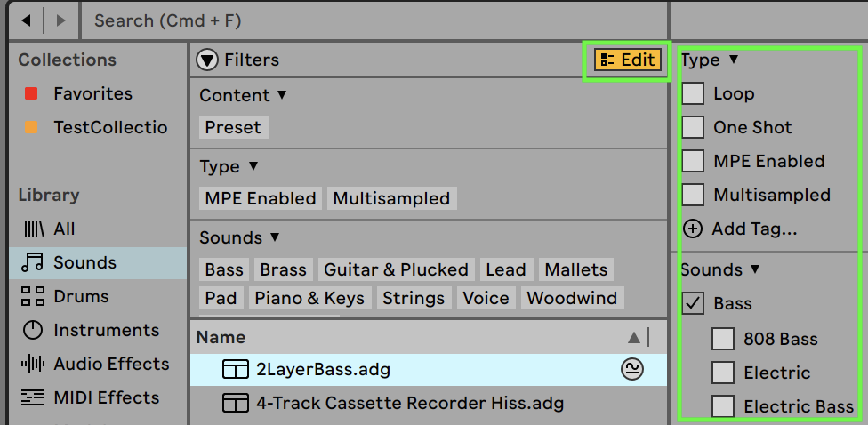Select the Piano & Keys filter tag
The width and height of the screenshot is (868, 425).
point(309,298)
